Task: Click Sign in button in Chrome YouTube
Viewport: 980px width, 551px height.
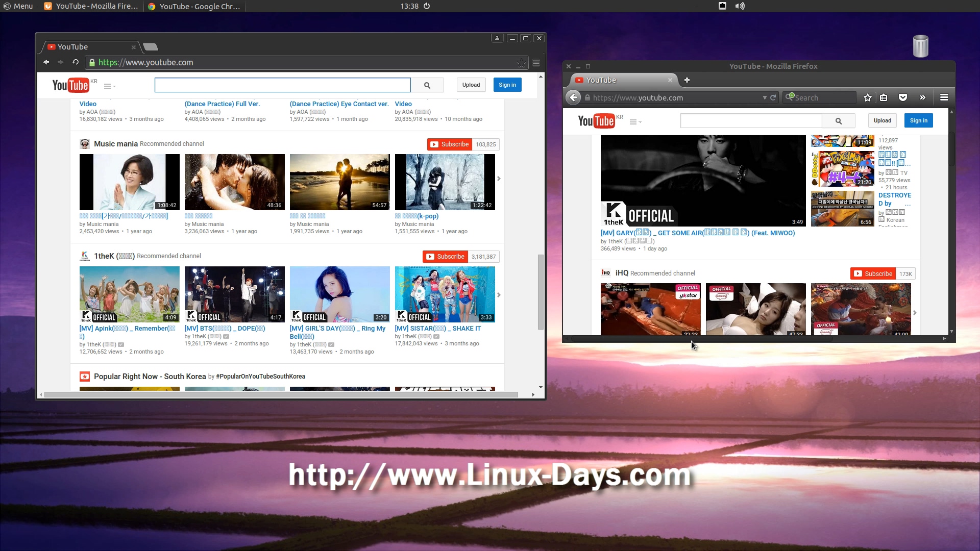Action: [x=507, y=85]
